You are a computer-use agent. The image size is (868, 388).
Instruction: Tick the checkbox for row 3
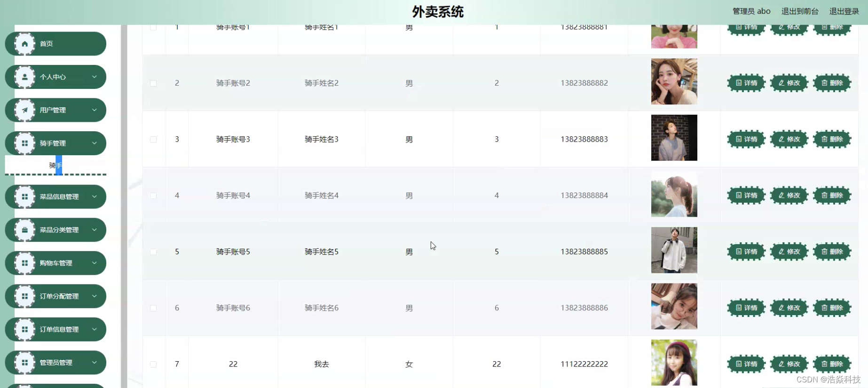[153, 140]
